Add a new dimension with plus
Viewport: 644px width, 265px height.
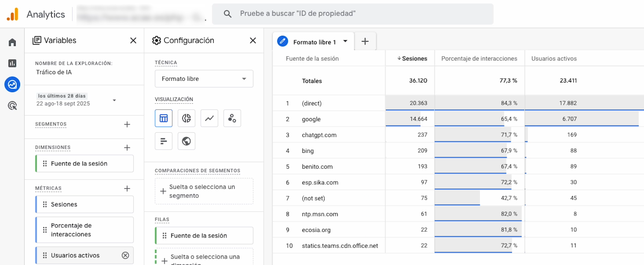pyautogui.click(x=127, y=148)
